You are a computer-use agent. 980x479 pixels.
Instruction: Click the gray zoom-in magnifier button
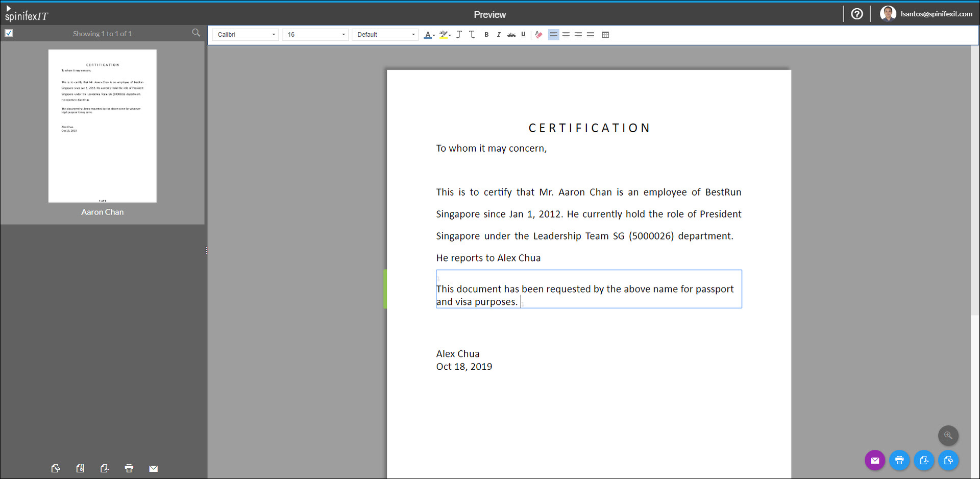[948, 436]
